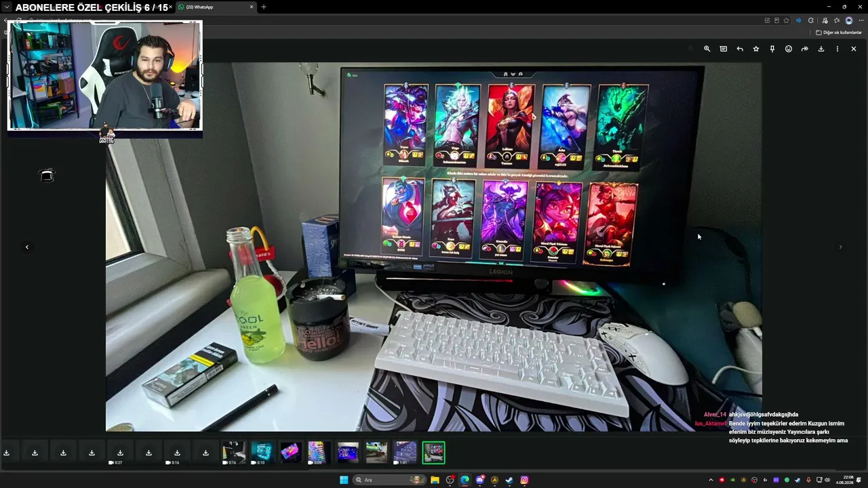
Task: Open the 0:10 teal video thumbnail
Action: pyautogui.click(x=262, y=453)
